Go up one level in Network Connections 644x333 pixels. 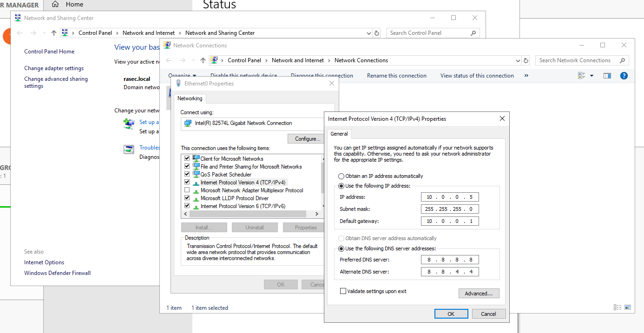pyautogui.click(x=203, y=60)
